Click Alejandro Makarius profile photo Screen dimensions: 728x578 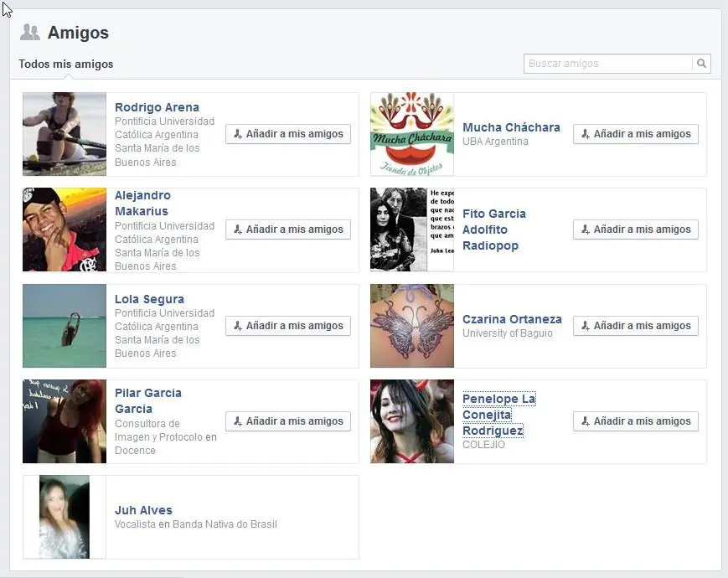pyautogui.click(x=65, y=230)
